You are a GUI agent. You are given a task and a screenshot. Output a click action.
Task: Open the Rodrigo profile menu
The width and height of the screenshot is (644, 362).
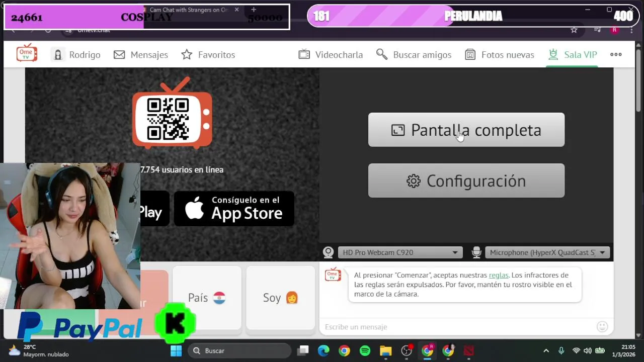[76, 55]
